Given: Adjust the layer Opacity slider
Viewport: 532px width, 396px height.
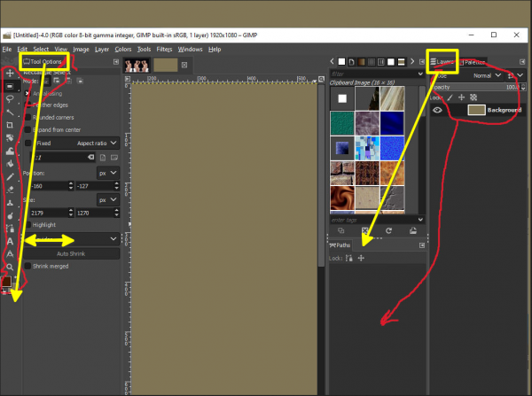Looking at the screenshot, I should click(477, 87).
